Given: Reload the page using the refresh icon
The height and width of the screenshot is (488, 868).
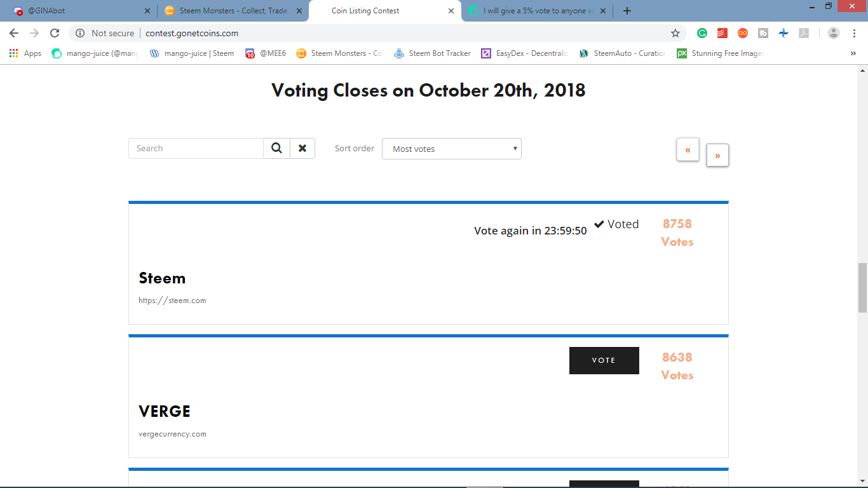Looking at the screenshot, I should tap(55, 33).
